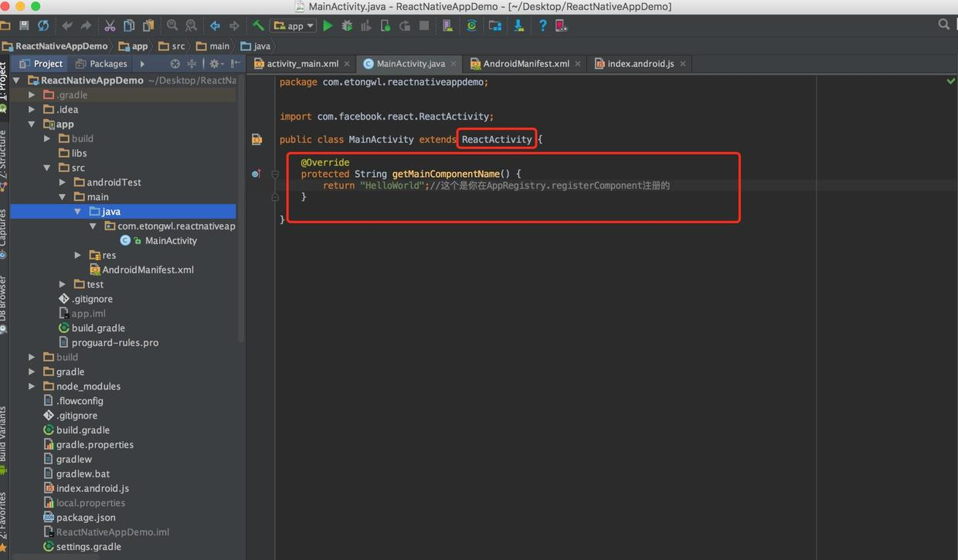
Task: Run the app with green play icon
Action: tap(328, 25)
